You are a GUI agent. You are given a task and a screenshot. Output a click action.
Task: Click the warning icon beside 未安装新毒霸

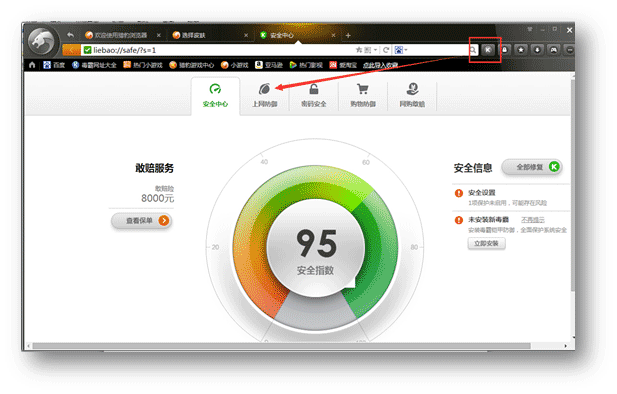(459, 220)
